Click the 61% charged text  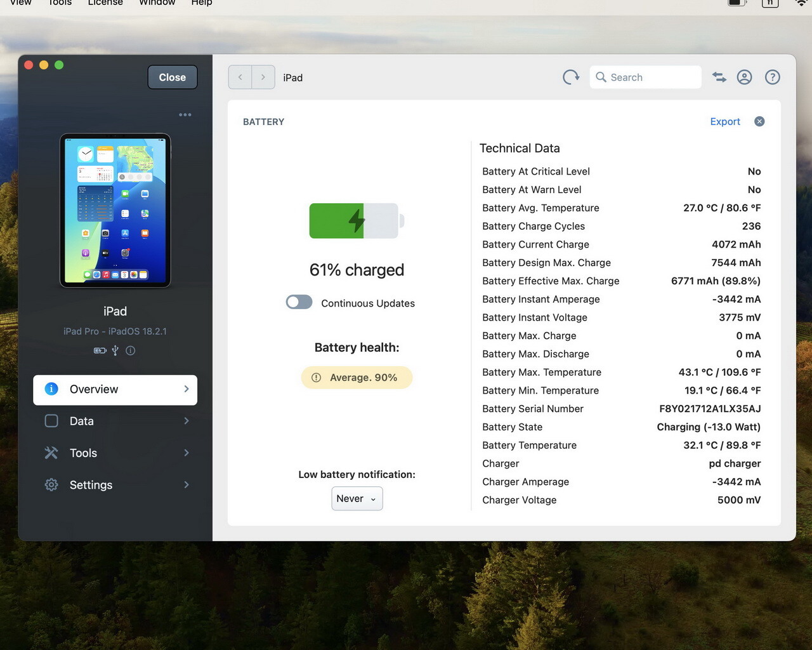[357, 270]
